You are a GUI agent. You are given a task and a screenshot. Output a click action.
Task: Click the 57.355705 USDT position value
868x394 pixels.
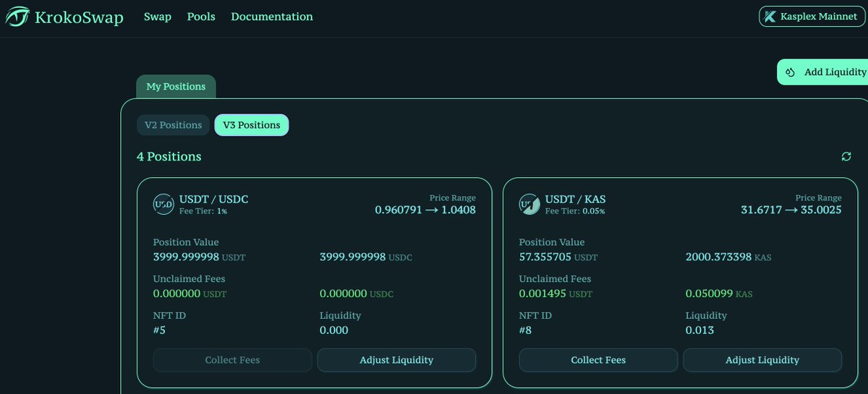(x=558, y=257)
